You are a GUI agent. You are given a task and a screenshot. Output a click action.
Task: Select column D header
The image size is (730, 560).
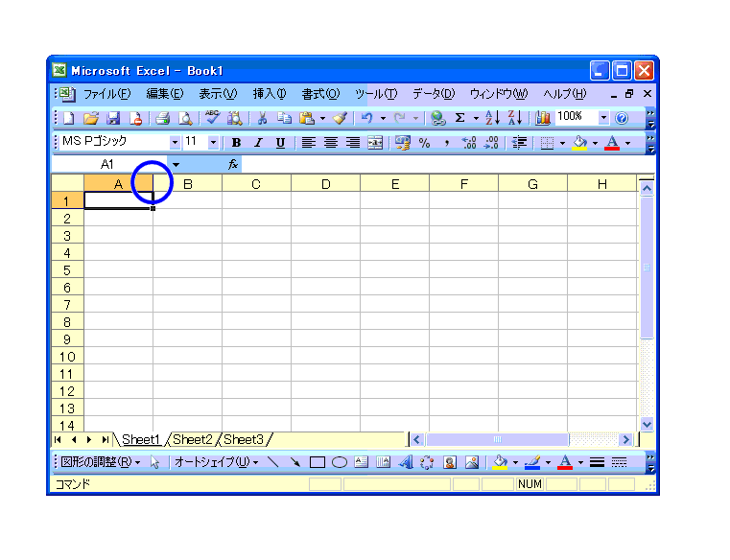[x=326, y=184]
